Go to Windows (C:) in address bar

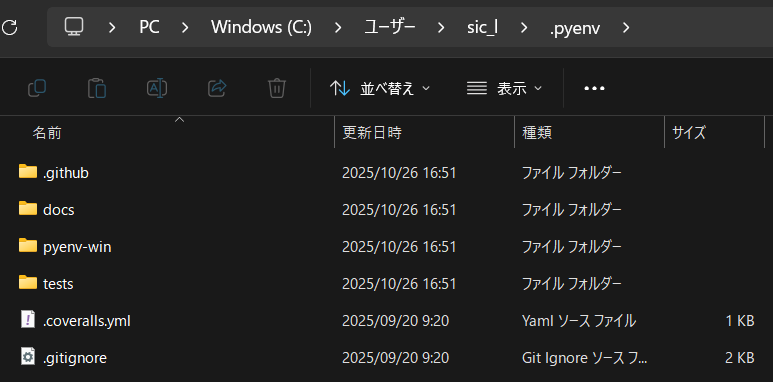261,28
